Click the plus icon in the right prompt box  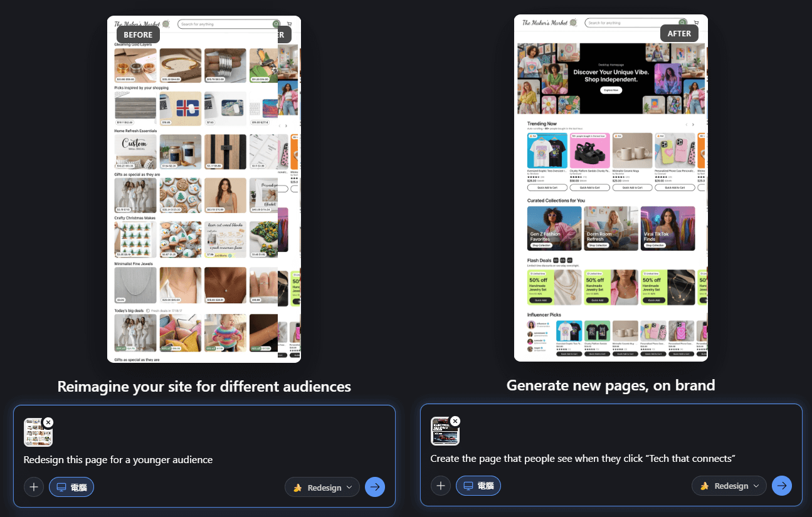tap(441, 486)
